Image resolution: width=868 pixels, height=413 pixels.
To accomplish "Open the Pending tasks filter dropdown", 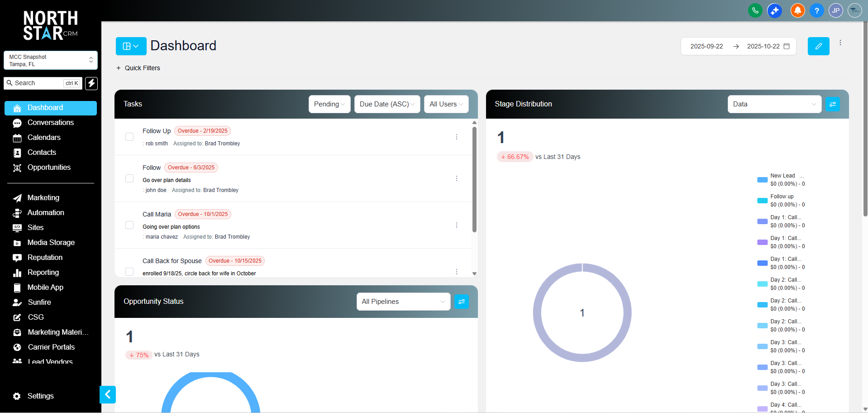I will tap(329, 104).
